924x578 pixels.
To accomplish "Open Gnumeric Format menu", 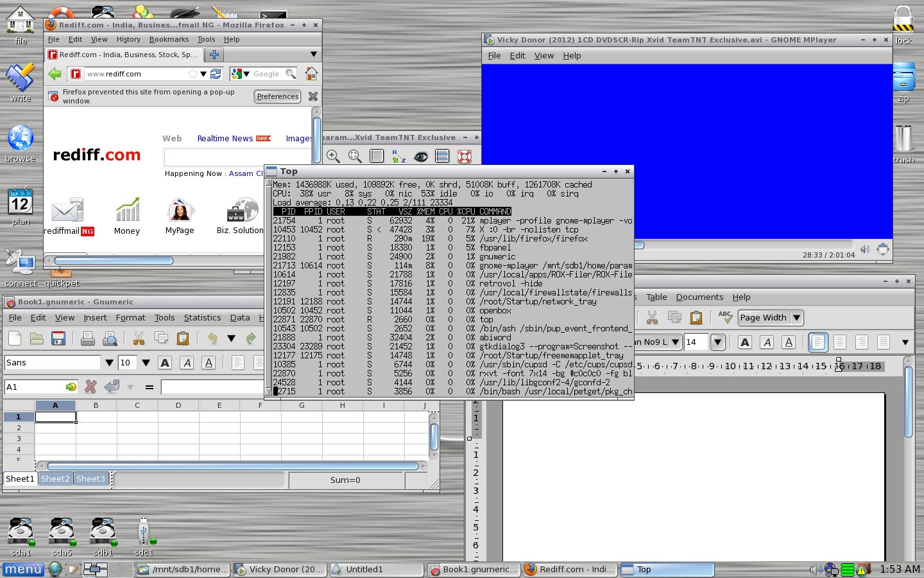I will (130, 318).
